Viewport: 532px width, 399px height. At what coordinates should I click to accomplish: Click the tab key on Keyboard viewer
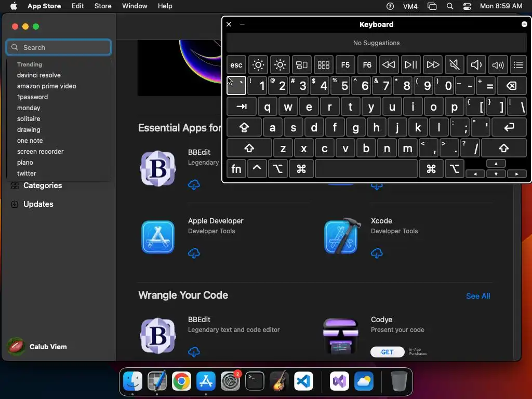(241, 107)
